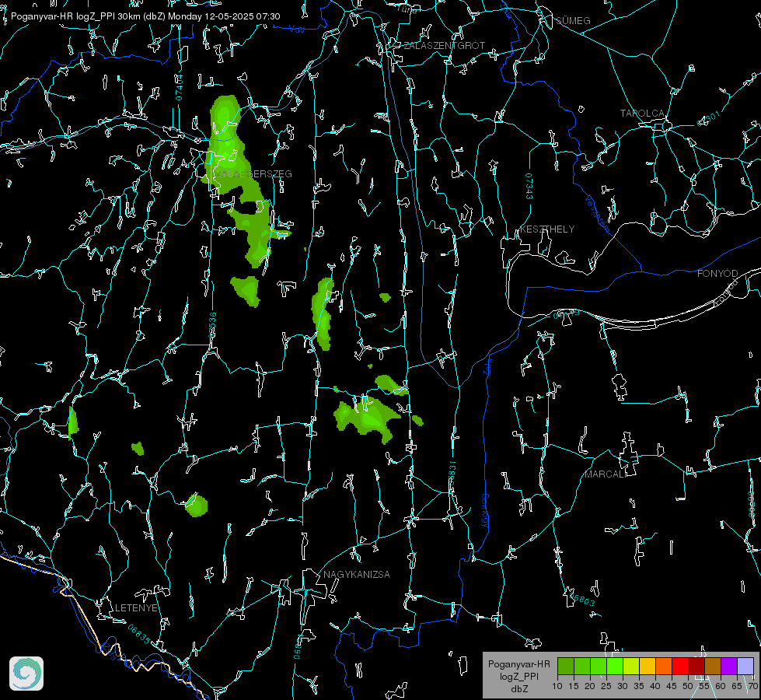Pick the dark red 50-55 dBZ swatch
Screen dimensions: 761x700
(696, 666)
